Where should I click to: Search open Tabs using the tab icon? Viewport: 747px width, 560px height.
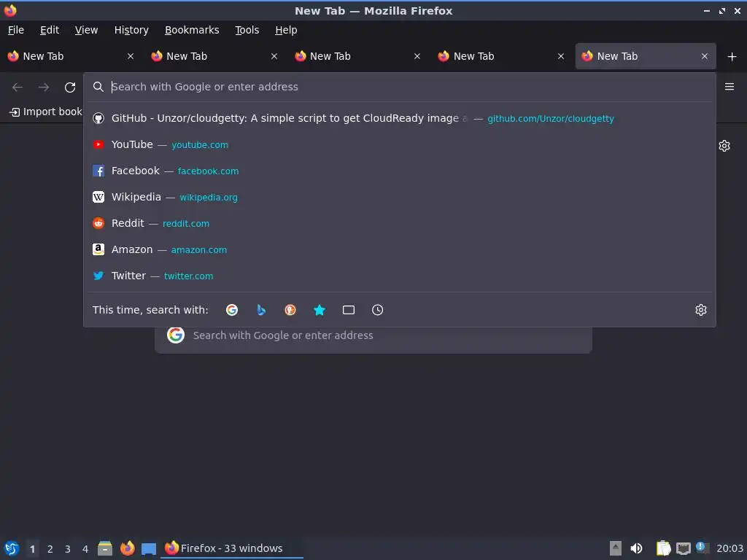click(x=349, y=310)
